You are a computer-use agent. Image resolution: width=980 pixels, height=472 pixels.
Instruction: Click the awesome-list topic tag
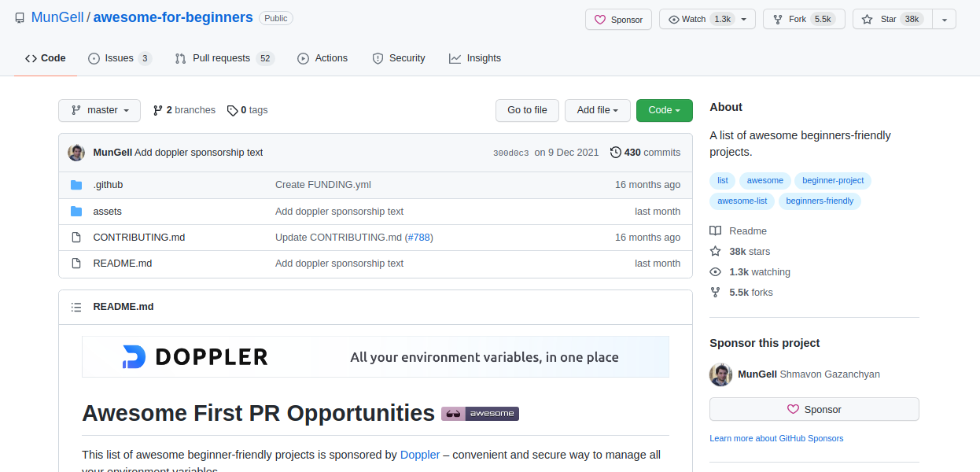coord(742,201)
